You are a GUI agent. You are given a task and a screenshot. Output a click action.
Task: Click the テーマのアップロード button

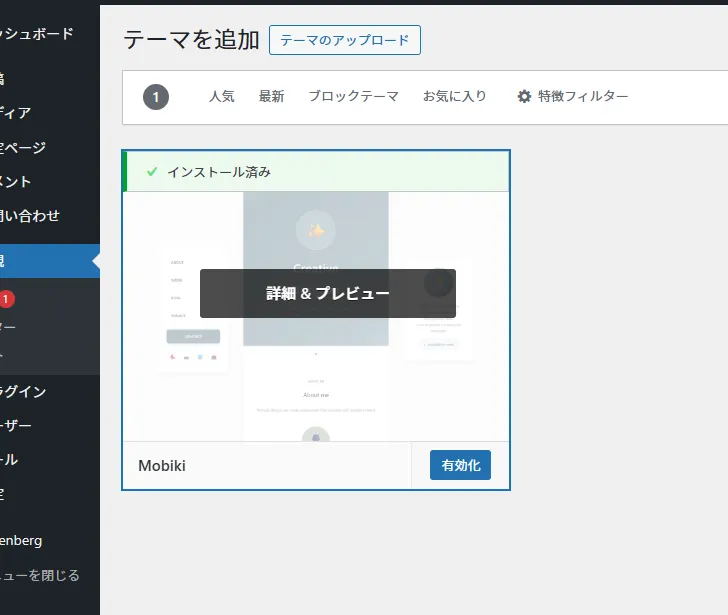[x=345, y=40]
